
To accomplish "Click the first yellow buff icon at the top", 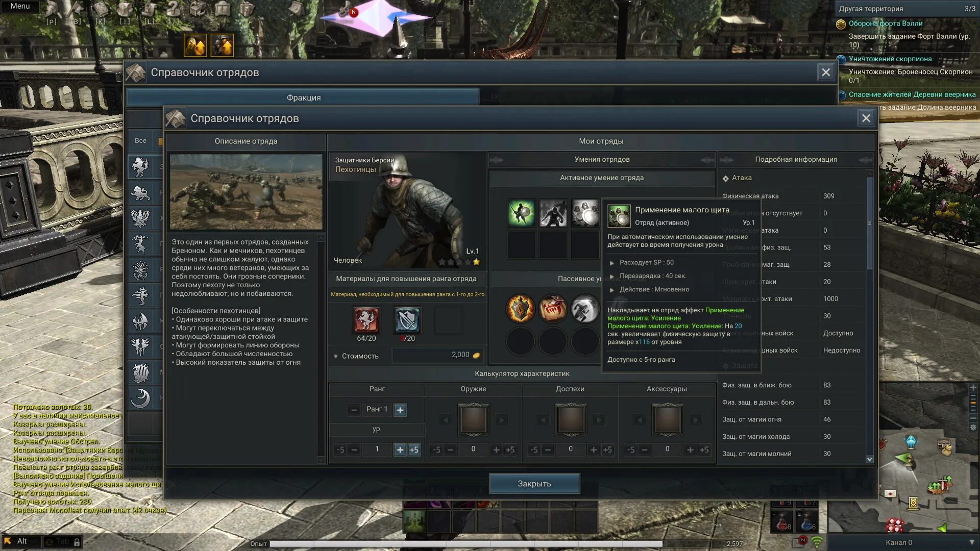I will pos(195,45).
